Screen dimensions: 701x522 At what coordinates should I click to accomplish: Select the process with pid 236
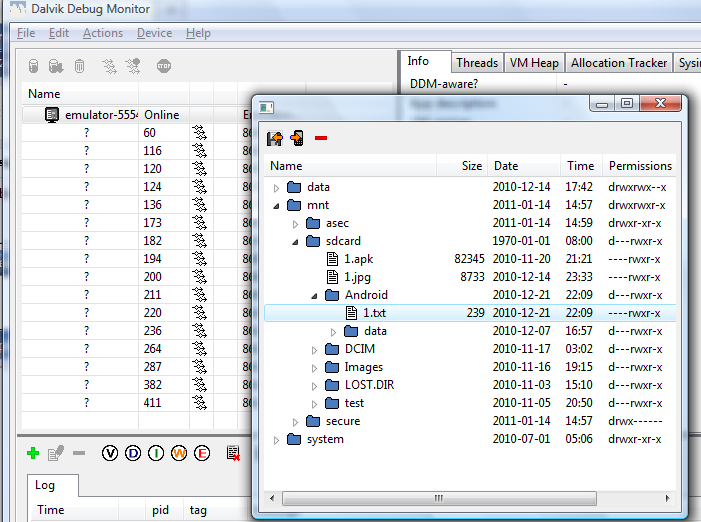[136, 331]
